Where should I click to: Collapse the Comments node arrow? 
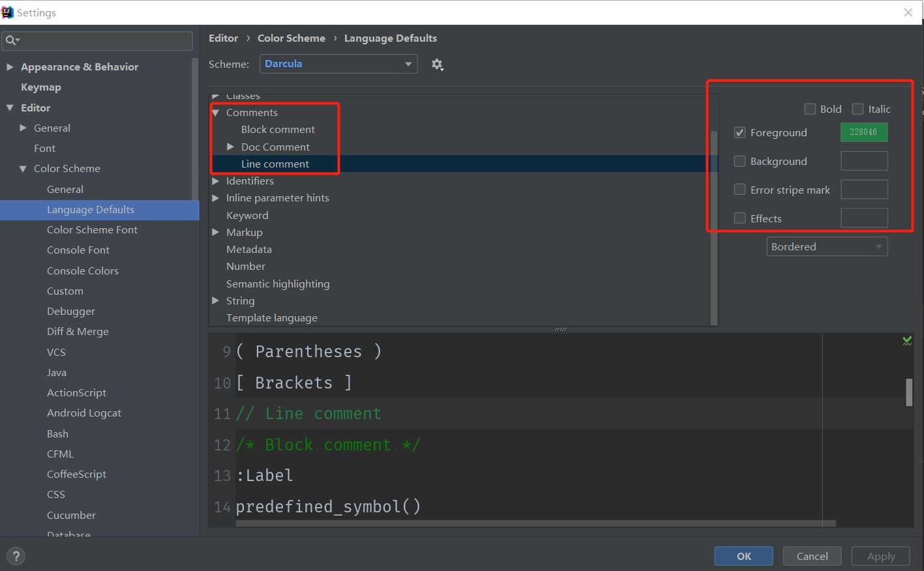coord(215,113)
